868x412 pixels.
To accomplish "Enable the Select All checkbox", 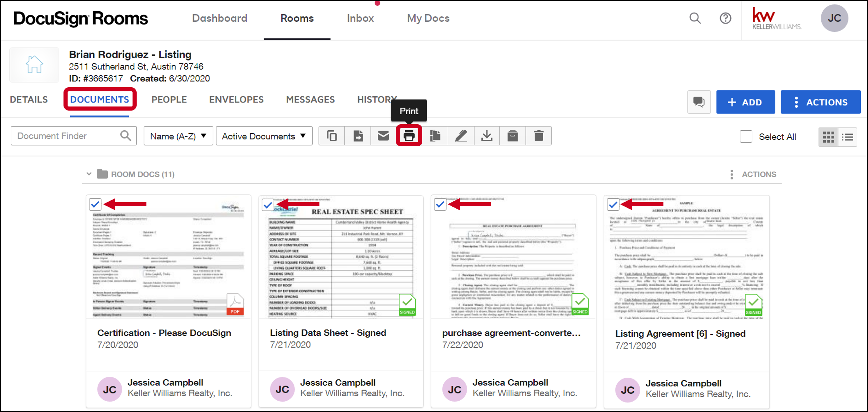I will point(746,136).
